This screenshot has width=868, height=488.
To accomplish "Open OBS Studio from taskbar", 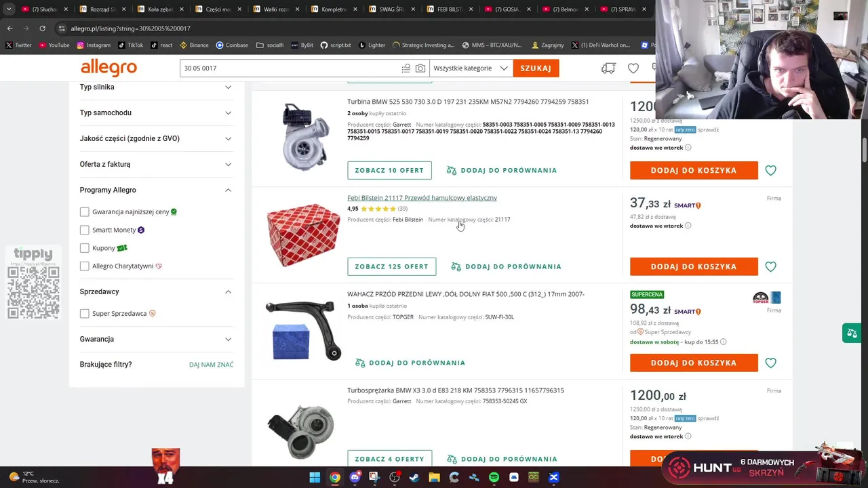I will pyautogui.click(x=395, y=477).
